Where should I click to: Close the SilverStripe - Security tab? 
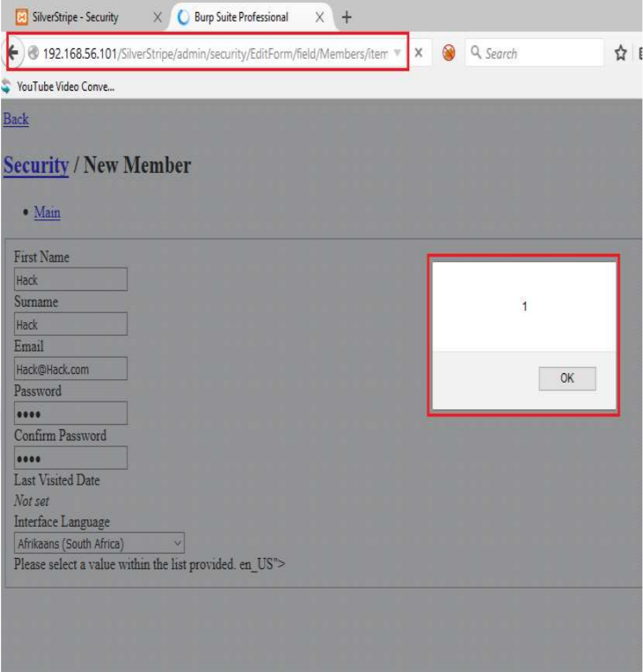pyautogui.click(x=157, y=17)
